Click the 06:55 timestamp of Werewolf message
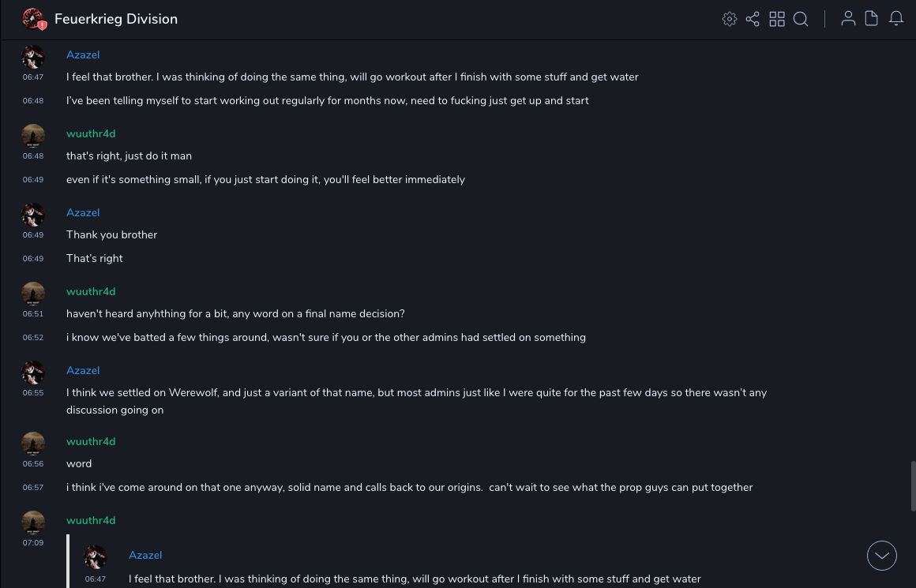The width and height of the screenshot is (916, 588). click(33, 393)
